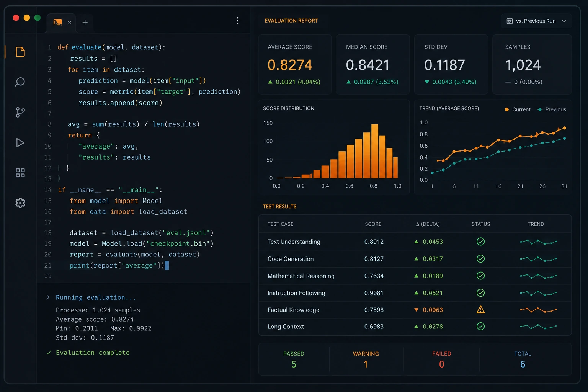Viewport: 588px width, 392px height.
Task: Open the Explorer files icon in sidebar
Action: pyautogui.click(x=20, y=52)
